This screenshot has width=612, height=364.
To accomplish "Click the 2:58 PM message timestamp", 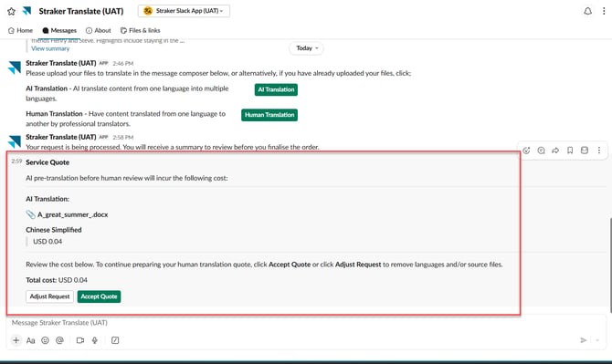I will [123, 137].
